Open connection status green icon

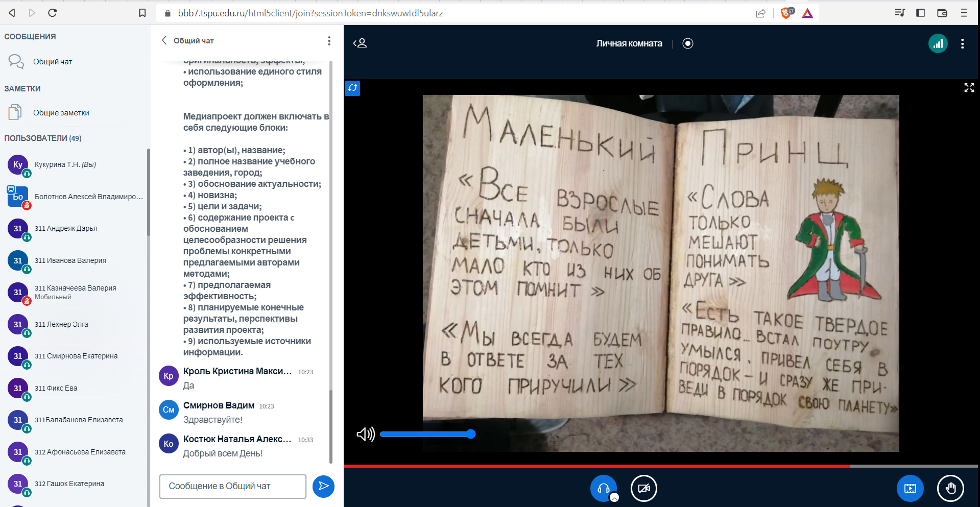point(938,43)
